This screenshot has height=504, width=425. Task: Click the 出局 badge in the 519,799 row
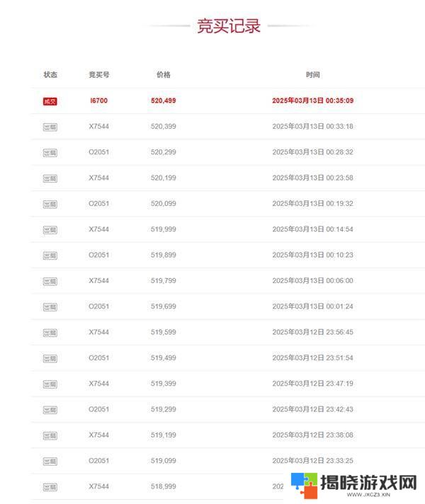tap(50, 281)
